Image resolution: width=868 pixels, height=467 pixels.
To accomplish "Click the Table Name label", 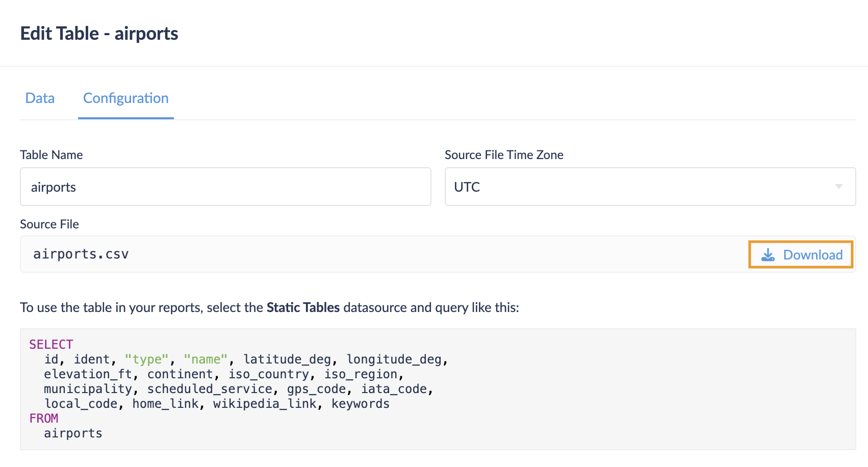I will (51, 155).
